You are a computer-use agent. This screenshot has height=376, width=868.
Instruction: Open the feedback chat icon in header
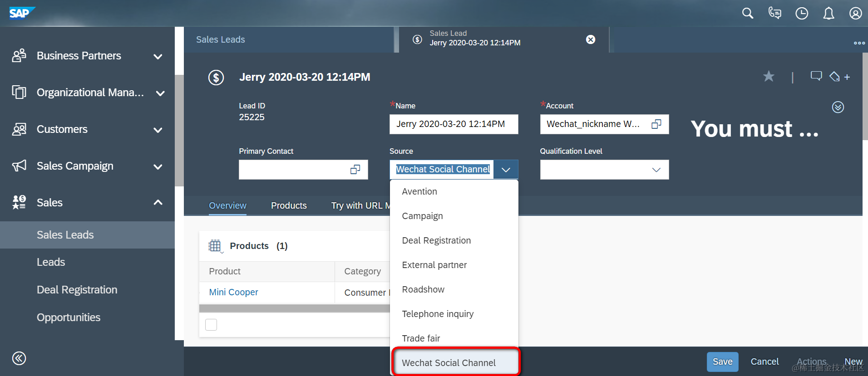(x=774, y=13)
